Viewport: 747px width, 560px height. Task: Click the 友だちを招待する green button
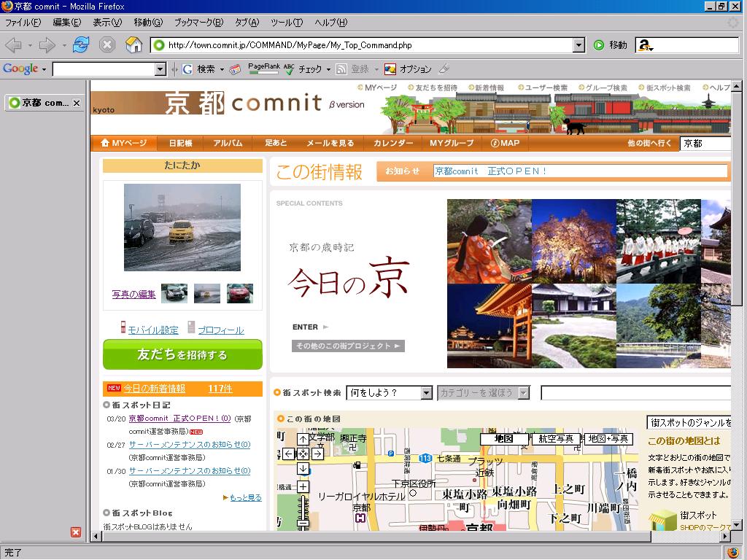point(182,354)
